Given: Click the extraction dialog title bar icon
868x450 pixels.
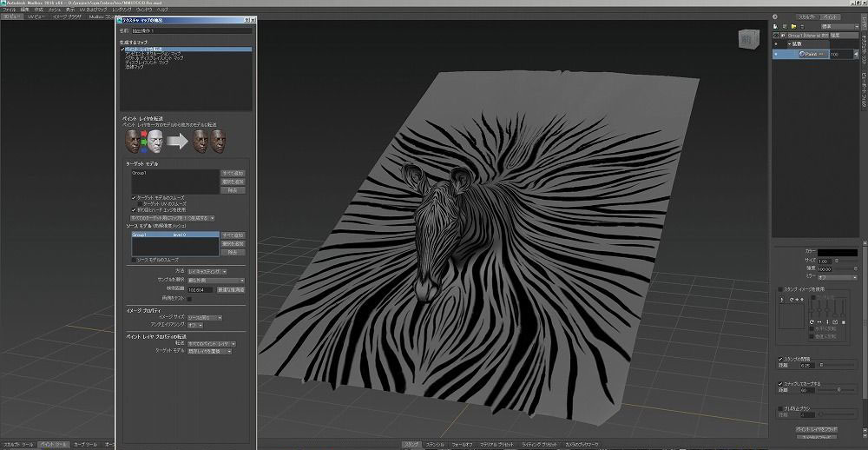Looking at the screenshot, I should [120, 19].
